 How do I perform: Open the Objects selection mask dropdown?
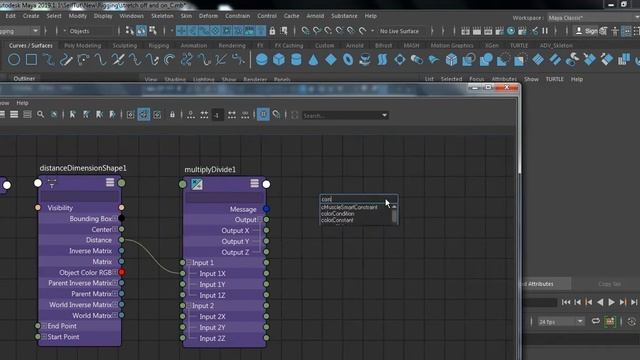point(86,31)
